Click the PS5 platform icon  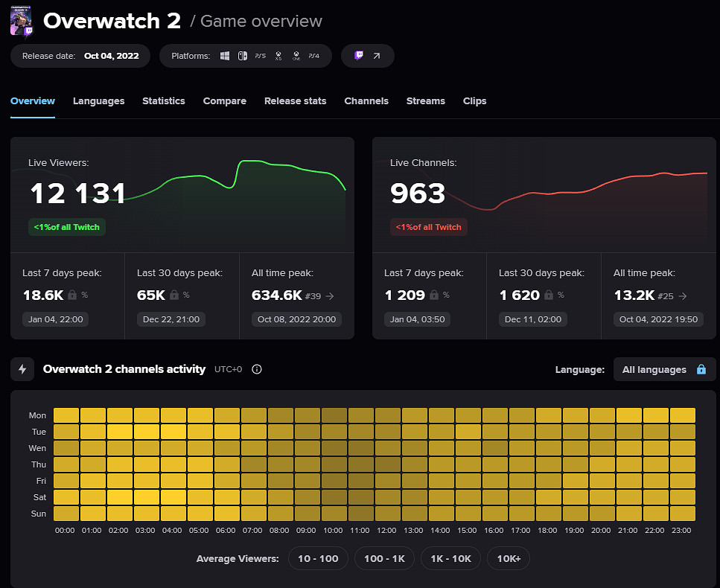[261, 56]
